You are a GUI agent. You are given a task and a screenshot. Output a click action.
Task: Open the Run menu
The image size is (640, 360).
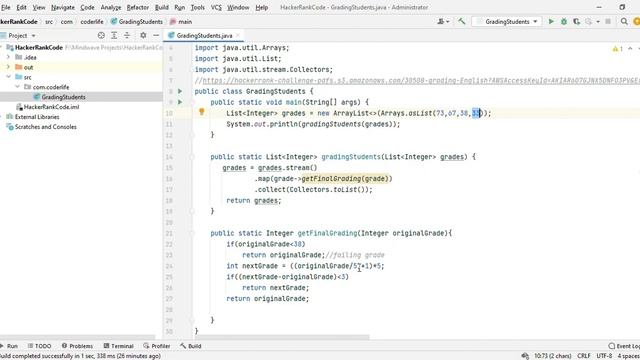coord(180,7)
